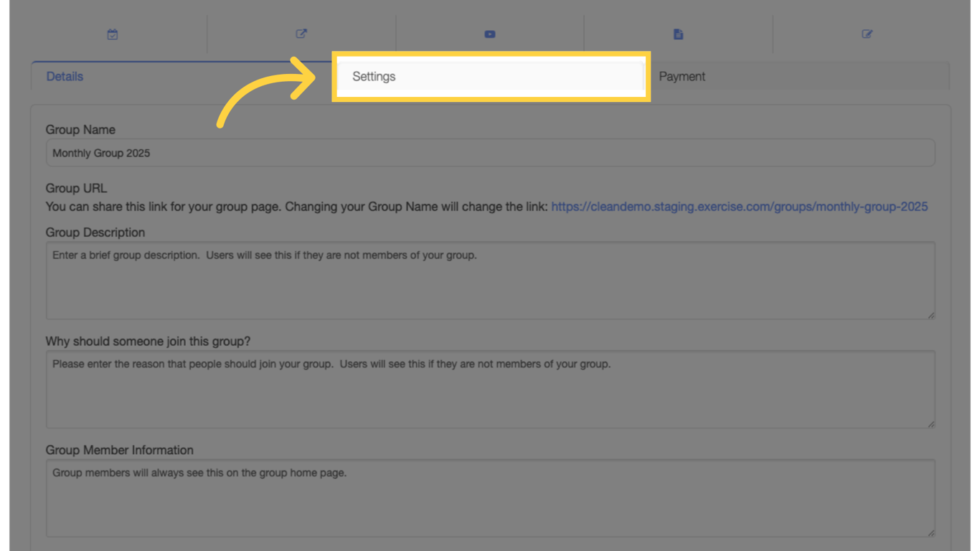Return to the Details tab
Screen dimensions: 980x551
click(x=64, y=76)
